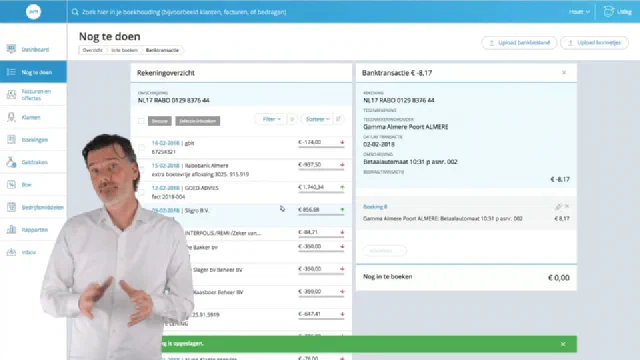Viewport: 640px width, 360px height.
Task: Click red arrow on € -937,50 row
Action: pos(342,165)
